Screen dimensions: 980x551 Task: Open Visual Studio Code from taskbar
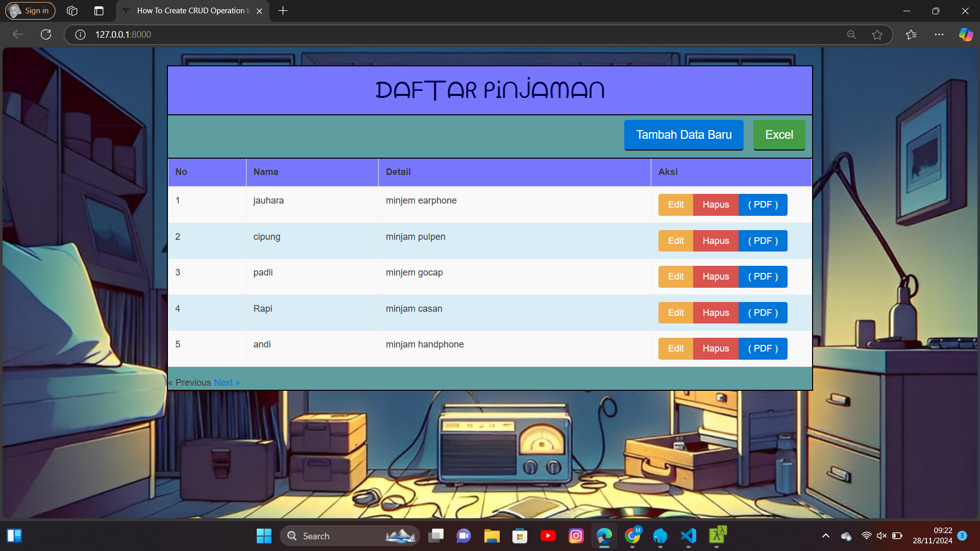tap(688, 536)
